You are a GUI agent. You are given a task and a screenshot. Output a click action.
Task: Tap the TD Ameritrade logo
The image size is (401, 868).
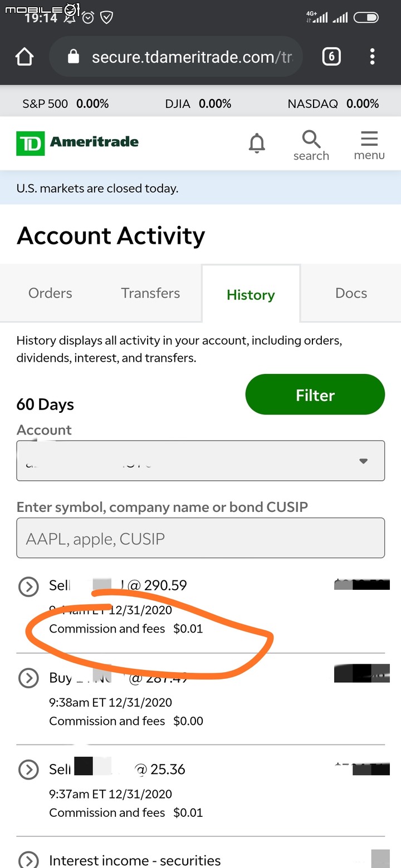pos(77,143)
